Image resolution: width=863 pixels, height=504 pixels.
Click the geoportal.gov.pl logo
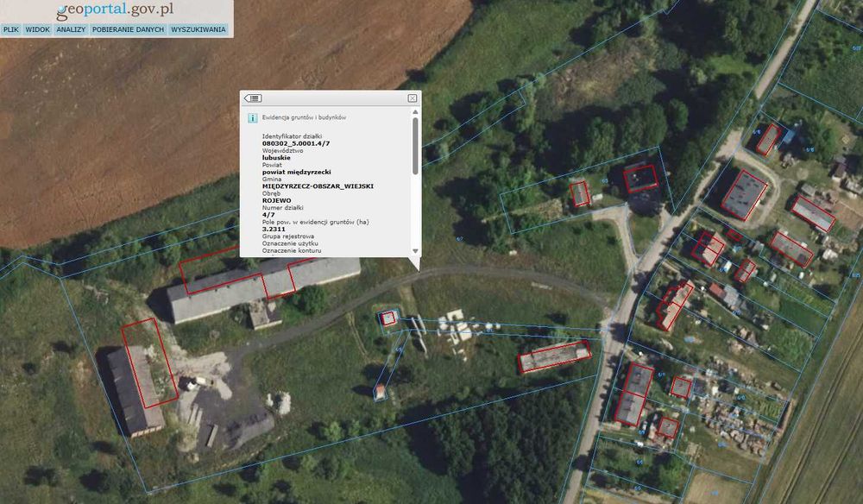coord(115,9)
